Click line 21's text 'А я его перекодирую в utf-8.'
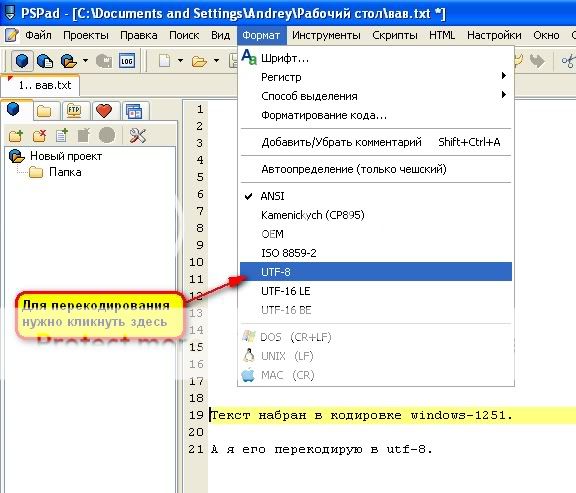 point(322,449)
